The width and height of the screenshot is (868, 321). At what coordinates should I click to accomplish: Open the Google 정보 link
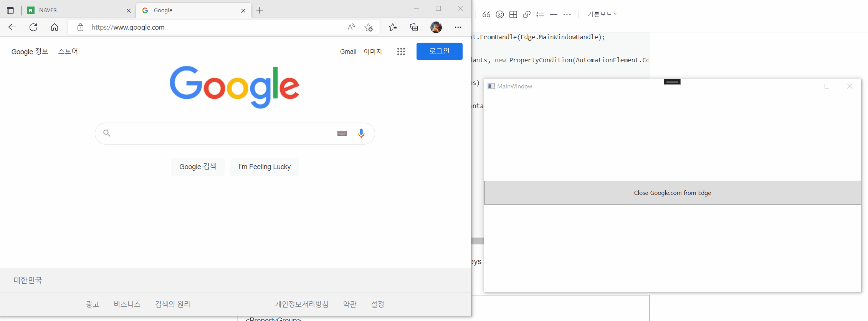(x=30, y=52)
